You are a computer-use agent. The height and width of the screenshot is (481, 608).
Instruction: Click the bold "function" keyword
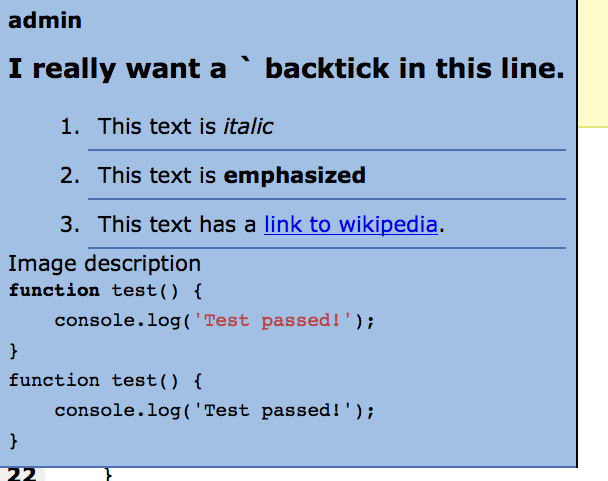coord(54,291)
